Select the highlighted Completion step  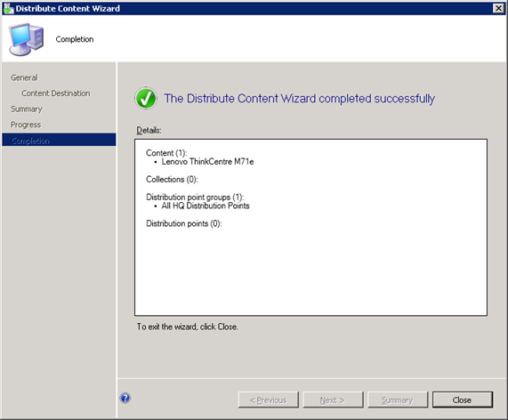pyautogui.click(x=59, y=140)
